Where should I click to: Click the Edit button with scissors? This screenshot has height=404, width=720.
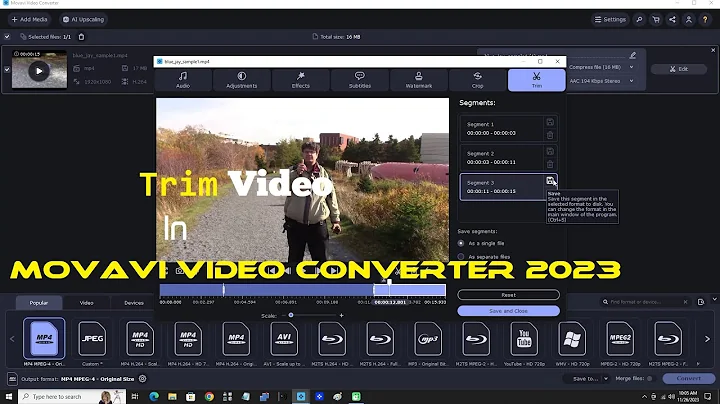[679, 69]
